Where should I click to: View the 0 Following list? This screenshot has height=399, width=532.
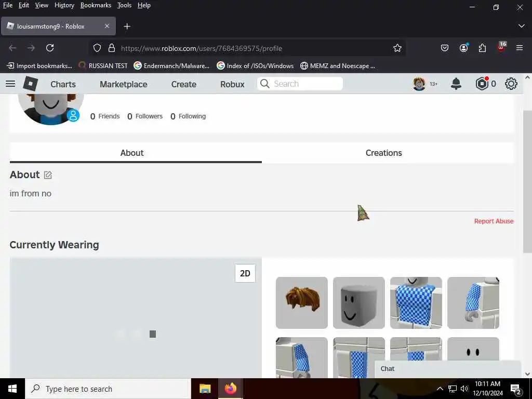click(188, 116)
